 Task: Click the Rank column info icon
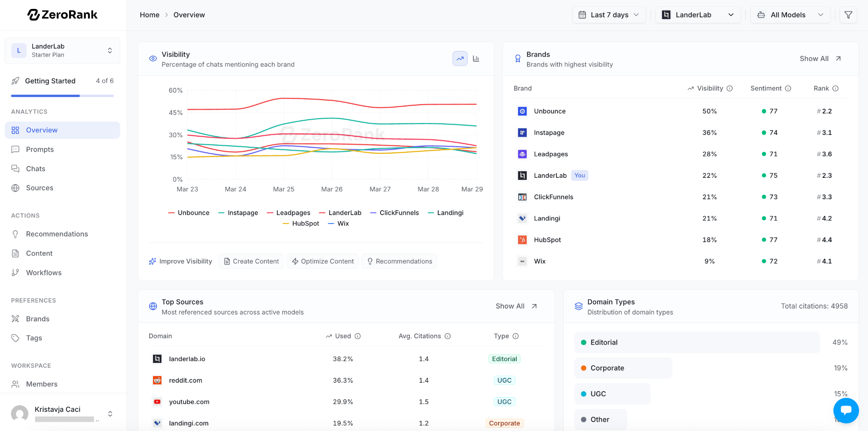(x=835, y=88)
